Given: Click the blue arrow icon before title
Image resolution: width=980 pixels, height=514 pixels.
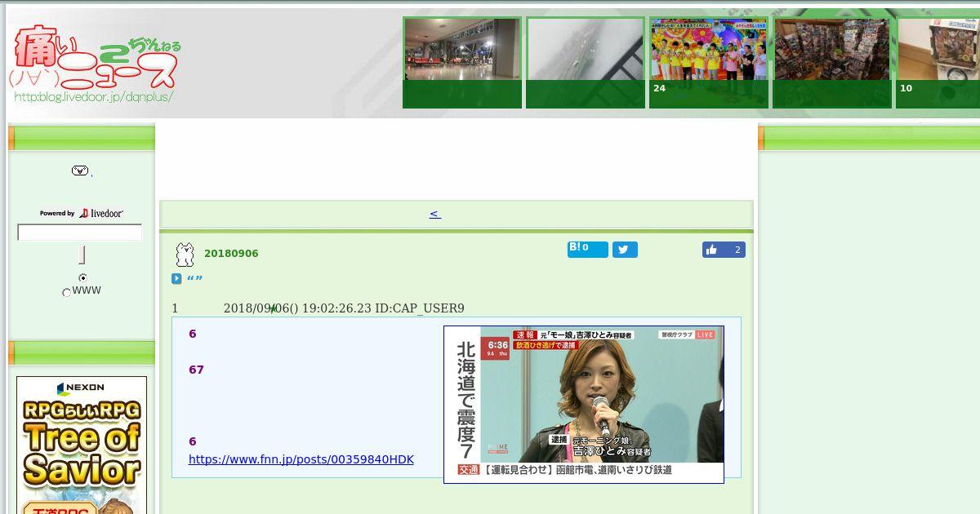Looking at the screenshot, I should pyautogui.click(x=176, y=279).
